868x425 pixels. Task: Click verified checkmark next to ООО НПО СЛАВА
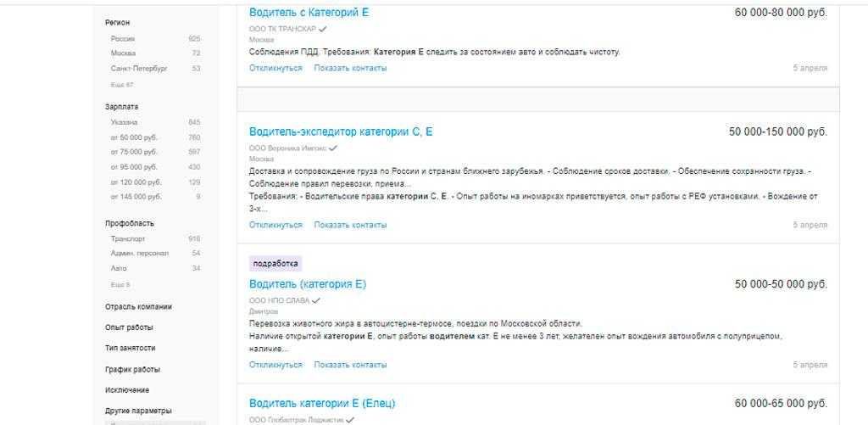click(316, 300)
